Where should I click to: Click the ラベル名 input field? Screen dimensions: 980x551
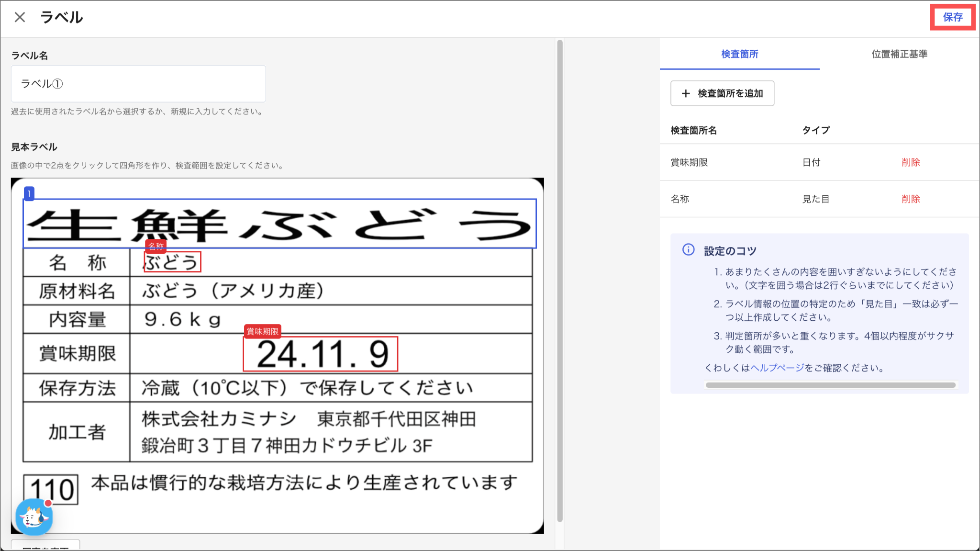click(138, 84)
